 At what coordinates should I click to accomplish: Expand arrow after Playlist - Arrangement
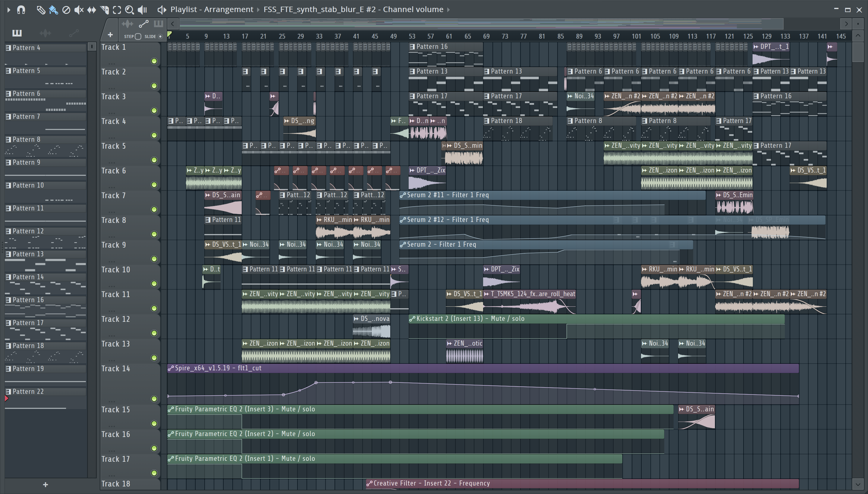[258, 10]
